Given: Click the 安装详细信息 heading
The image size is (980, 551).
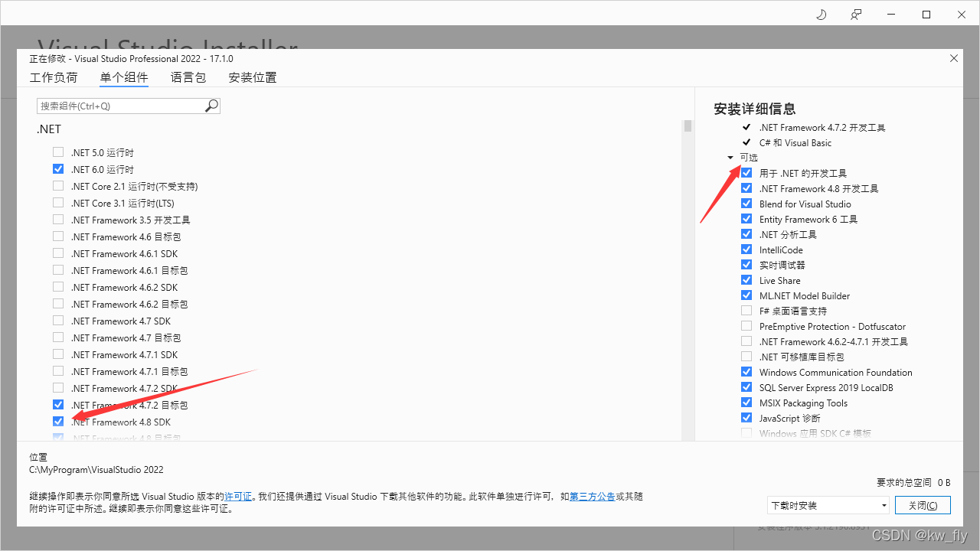Looking at the screenshot, I should click(755, 109).
